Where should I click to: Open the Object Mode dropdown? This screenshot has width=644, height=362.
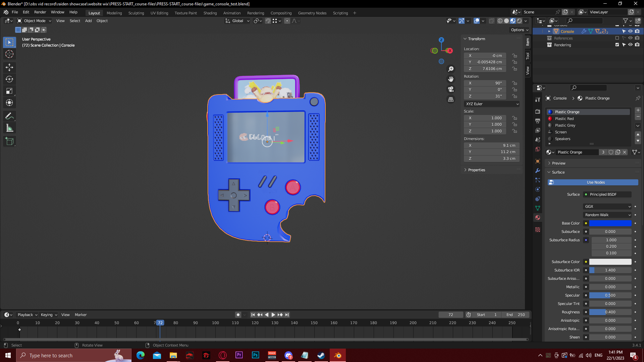click(x=34, y=21)
